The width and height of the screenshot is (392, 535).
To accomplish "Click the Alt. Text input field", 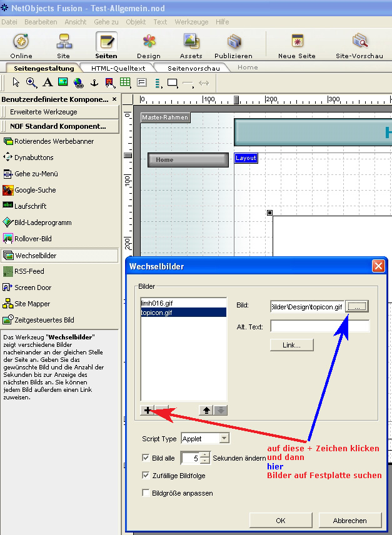I will (x=319, y=326).
